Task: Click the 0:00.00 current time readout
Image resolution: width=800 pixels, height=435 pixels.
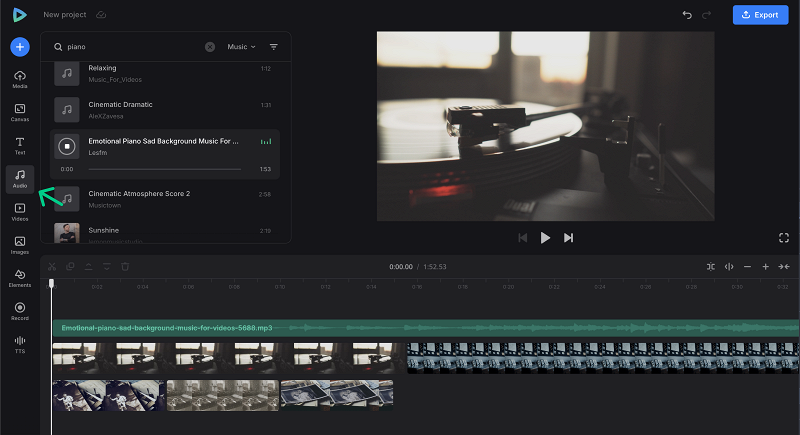Action: point(401,267)
